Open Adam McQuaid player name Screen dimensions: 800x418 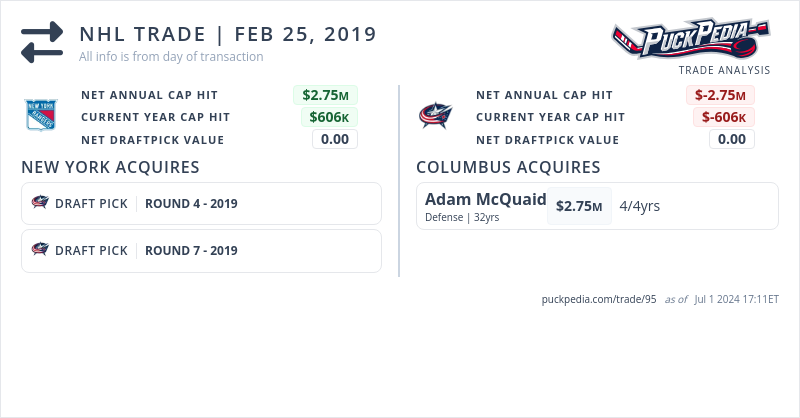[485, 198]
